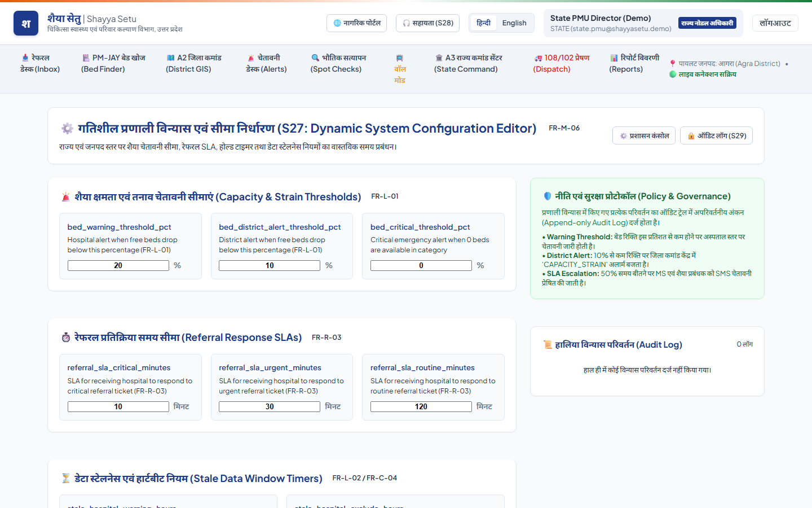This screenshot has height=508, width=812.
Task: Switch language to हिन्दी
Action: point(483,23)
